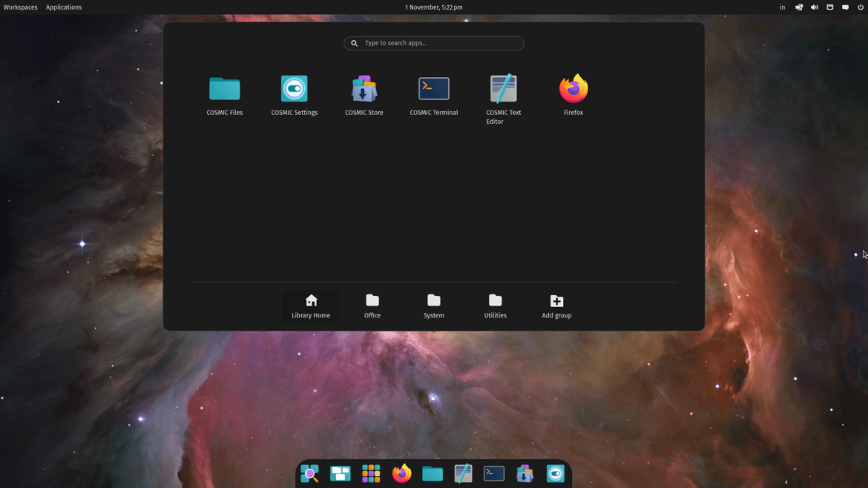Image resolution: width=868 pixels, height=488 pixels.
Task: Click the Add group button
Action: point(556,306)
